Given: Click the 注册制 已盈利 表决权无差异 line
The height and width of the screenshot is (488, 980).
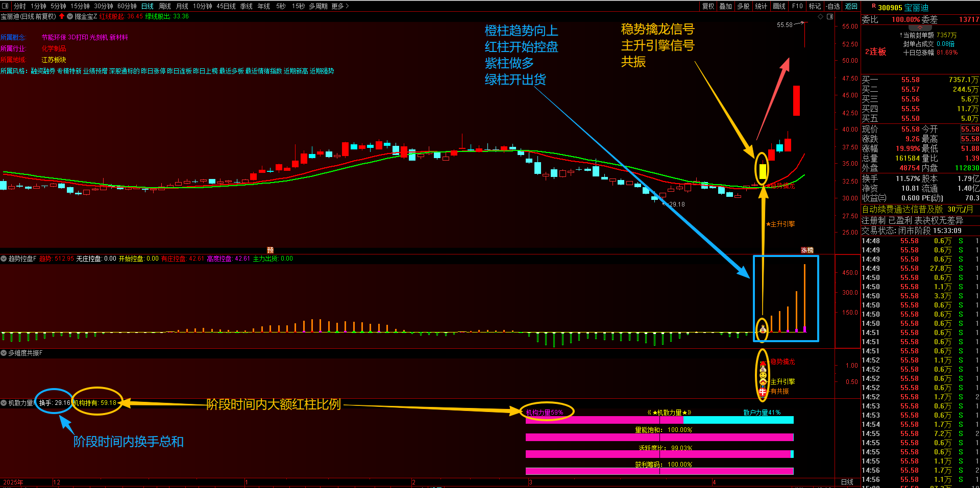Looking at the screenshot, I should (913, 220).
